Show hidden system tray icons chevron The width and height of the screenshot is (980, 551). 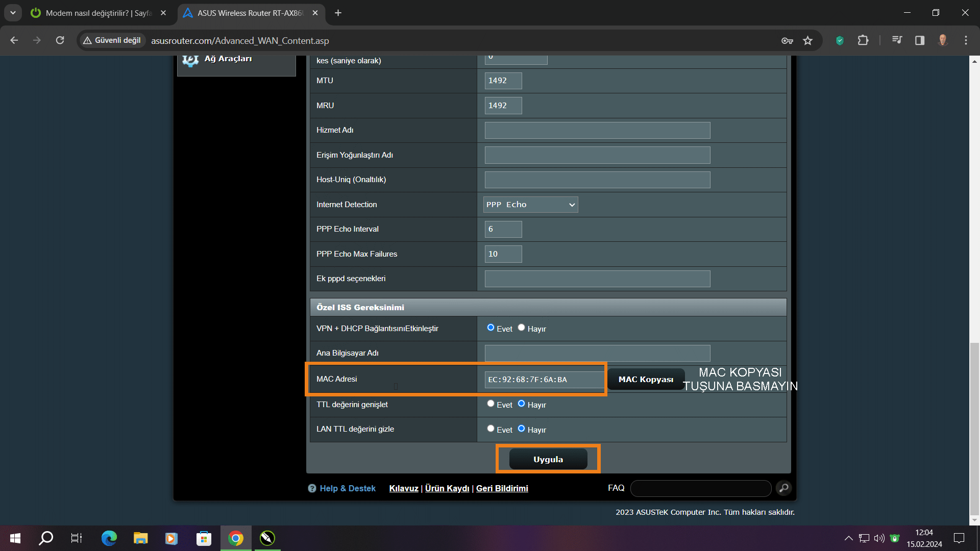pos(848,538)
